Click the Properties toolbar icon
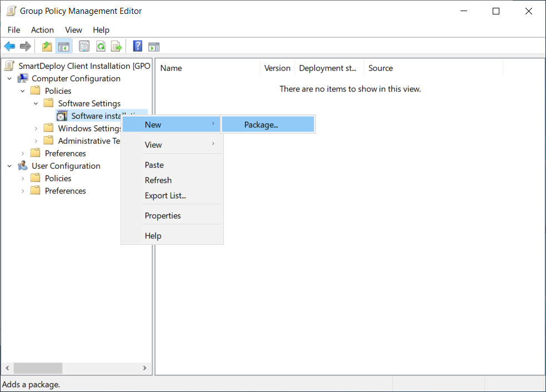The width and height of the screenshot is (546, 392). [x=84, y=46]
